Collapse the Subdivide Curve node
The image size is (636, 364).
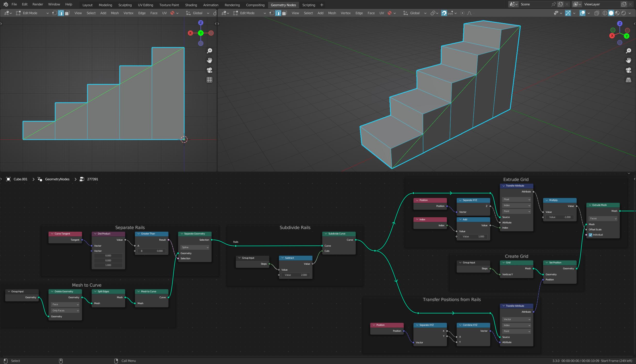(326, 234)
